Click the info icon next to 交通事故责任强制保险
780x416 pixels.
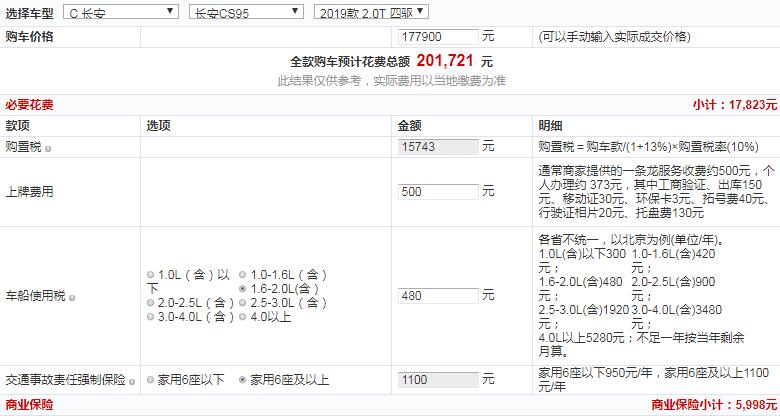(132, 382)
